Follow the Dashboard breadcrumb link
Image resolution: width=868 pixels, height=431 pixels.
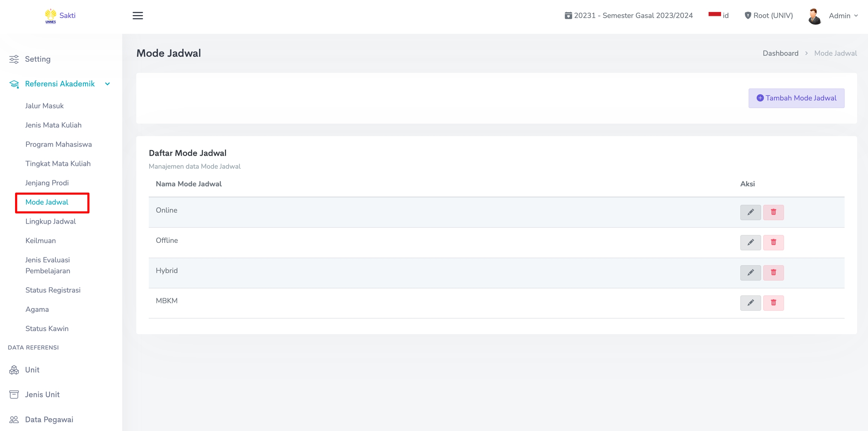pyautogui.click(x=780, y=53)
